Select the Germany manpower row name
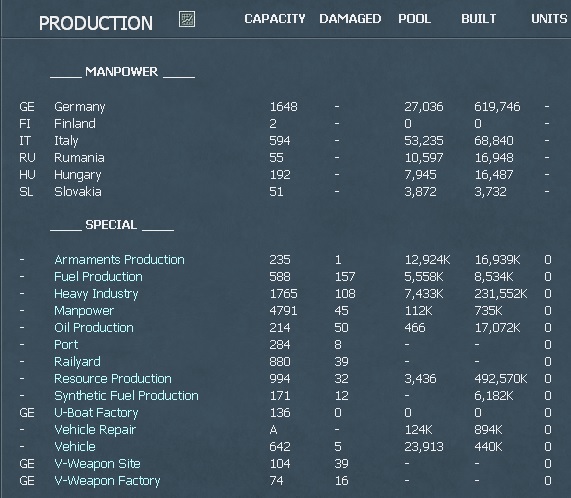 (80, 107)
